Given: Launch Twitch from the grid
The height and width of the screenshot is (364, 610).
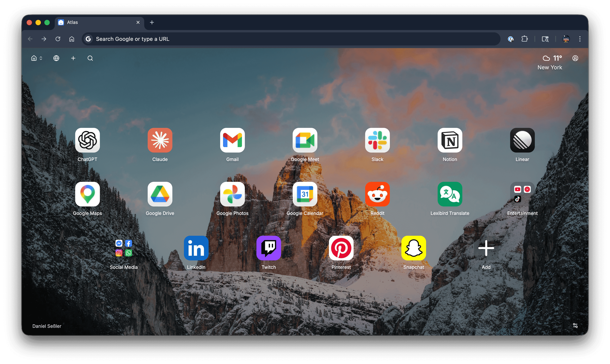Looking at the screenshot, I should pyautogui.click(x=269, y=248).
